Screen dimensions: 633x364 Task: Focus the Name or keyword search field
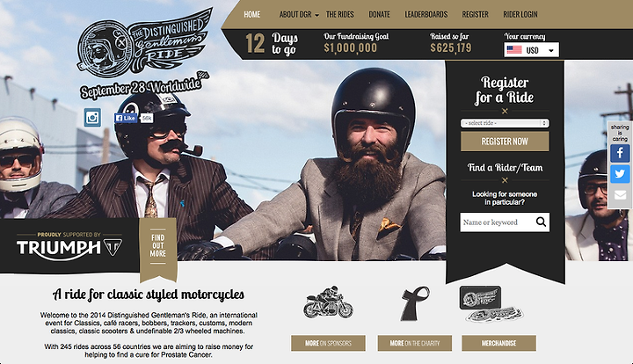(x=498, y=222)
